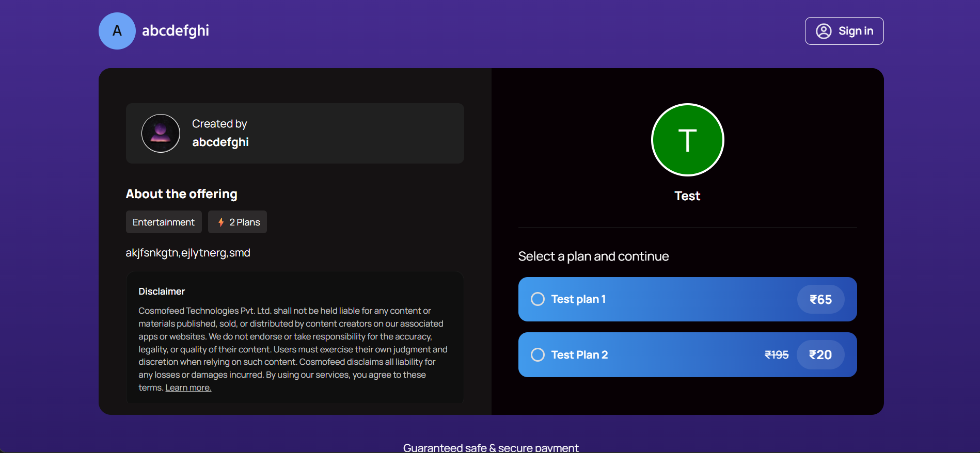
Task: Click the ₹65 price badge
Action: [820, 300]
